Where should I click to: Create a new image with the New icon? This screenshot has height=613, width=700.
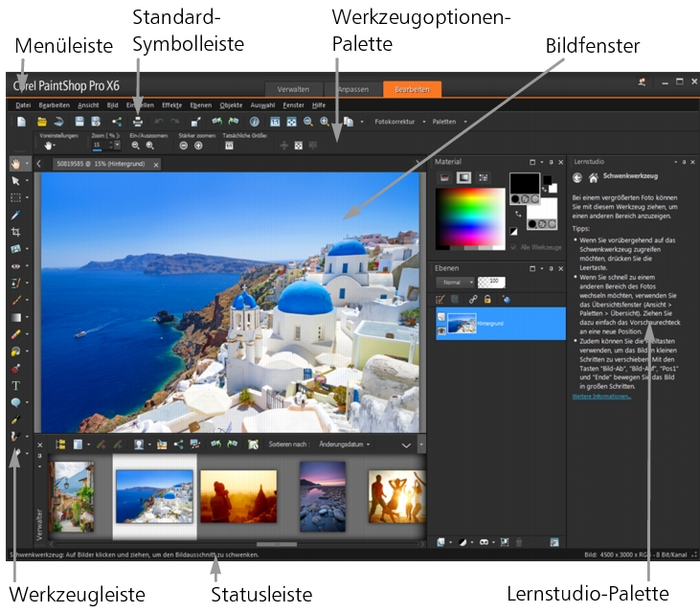pos(20,122)
